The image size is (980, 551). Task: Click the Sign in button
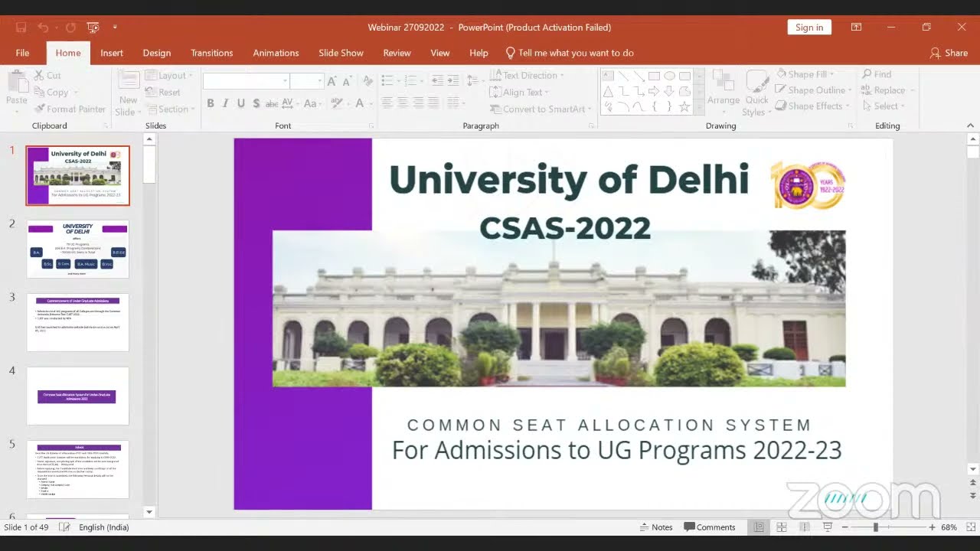coord(809,28)
